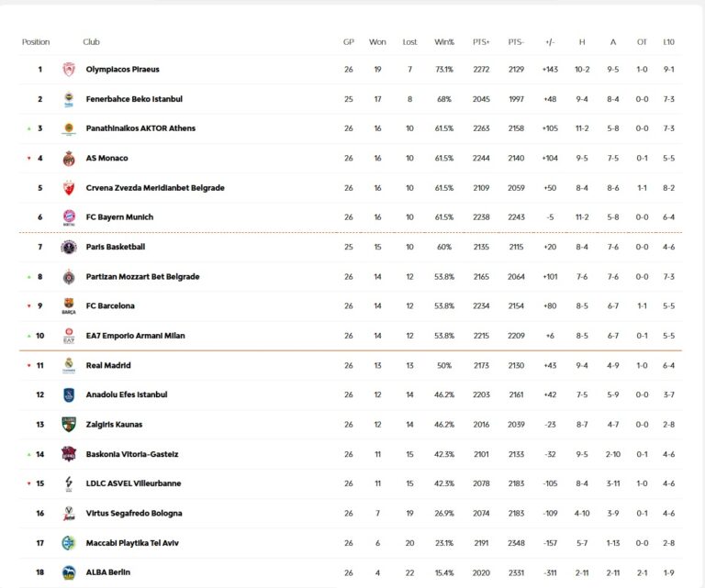This screenshot has width=705, height=588.
Task: Open the Paris Basketball team link
Action: click(116, 247)
